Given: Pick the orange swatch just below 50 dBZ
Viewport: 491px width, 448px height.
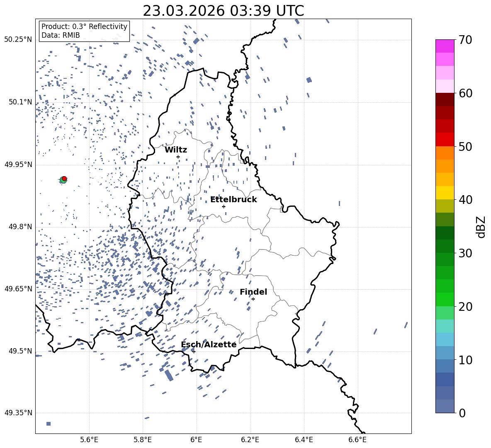Looking at the screenshot, I should 445,153.
